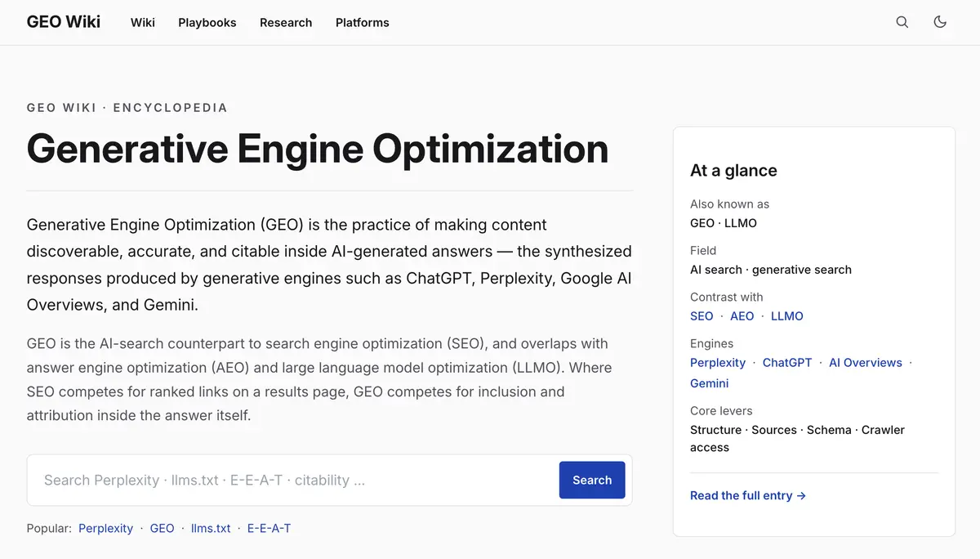Click the GEO · LLMO value text
The width and height of the screenshot is (980, 559).
[x=724, y=223]
